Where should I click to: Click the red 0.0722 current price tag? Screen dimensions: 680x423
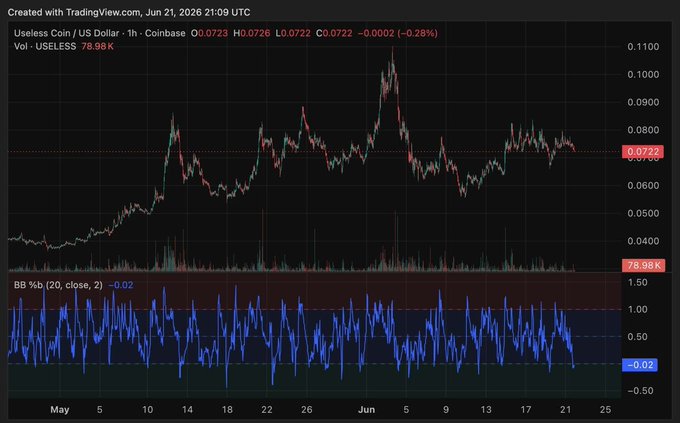[x=643, y=151]
